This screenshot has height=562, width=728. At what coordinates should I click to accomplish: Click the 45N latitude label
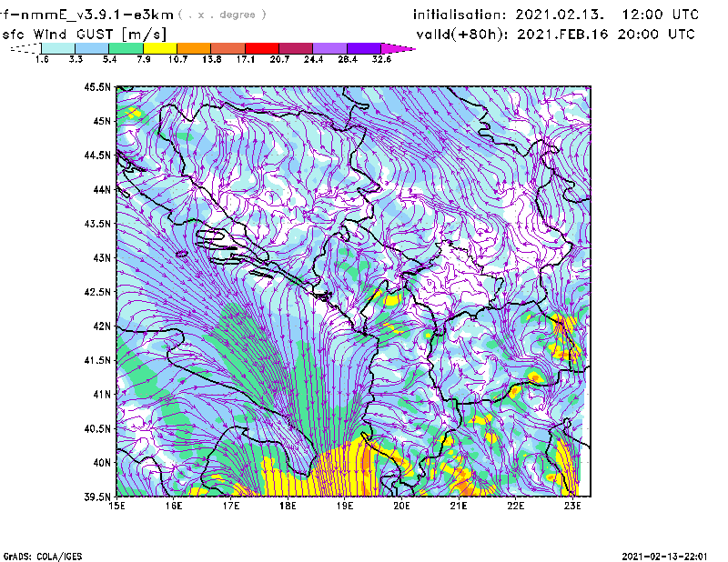102,121
